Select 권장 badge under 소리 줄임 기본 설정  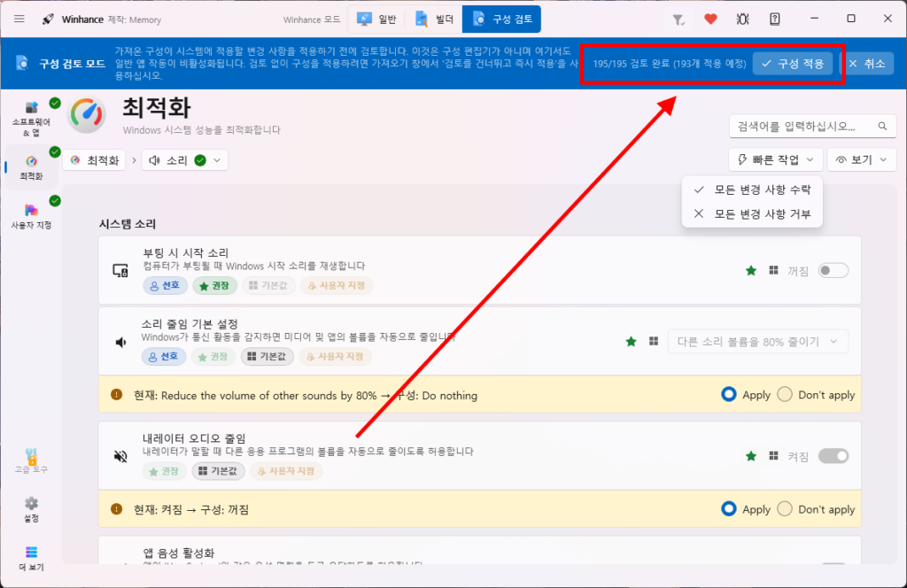tap(213, 357)
